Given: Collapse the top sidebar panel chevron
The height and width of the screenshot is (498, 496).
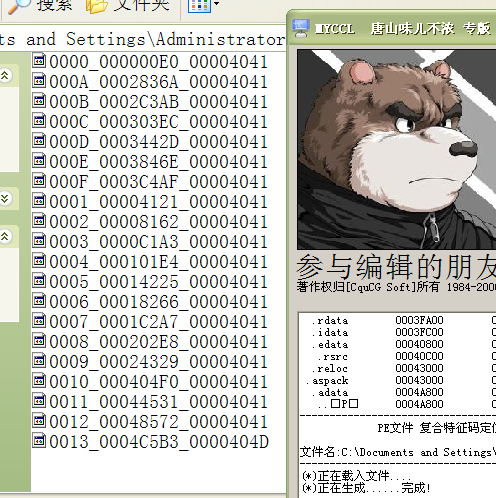Looking at the screenshot, I should point(5,75).
